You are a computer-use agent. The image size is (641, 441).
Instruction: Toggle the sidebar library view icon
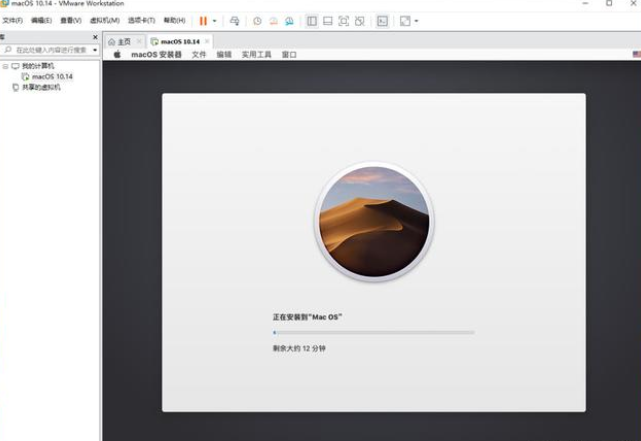click(312, 20)
